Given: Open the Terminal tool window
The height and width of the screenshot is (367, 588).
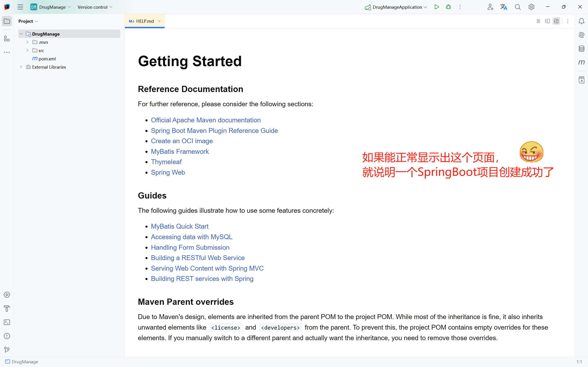Looking at the screenshot, I should (x=7, y=322).
